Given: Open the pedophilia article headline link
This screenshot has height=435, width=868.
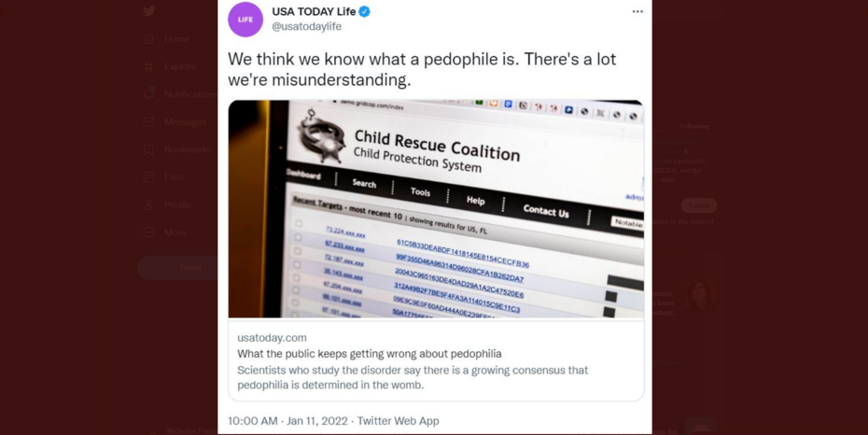Looking at the screenshot, I should (x=370, y=354).
